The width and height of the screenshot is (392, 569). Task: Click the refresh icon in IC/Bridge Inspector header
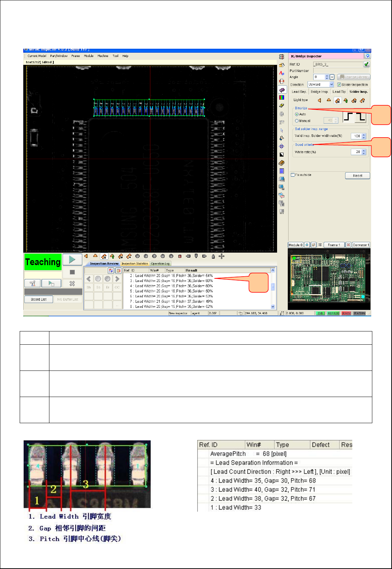[367, 56]
